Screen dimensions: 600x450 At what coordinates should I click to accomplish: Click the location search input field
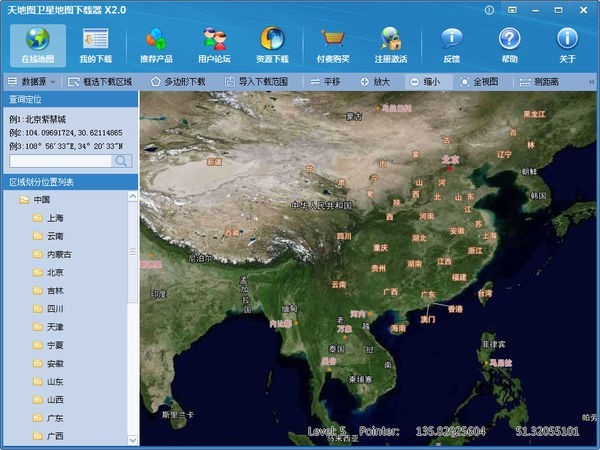pyautogui.click(x=58, y=160)
